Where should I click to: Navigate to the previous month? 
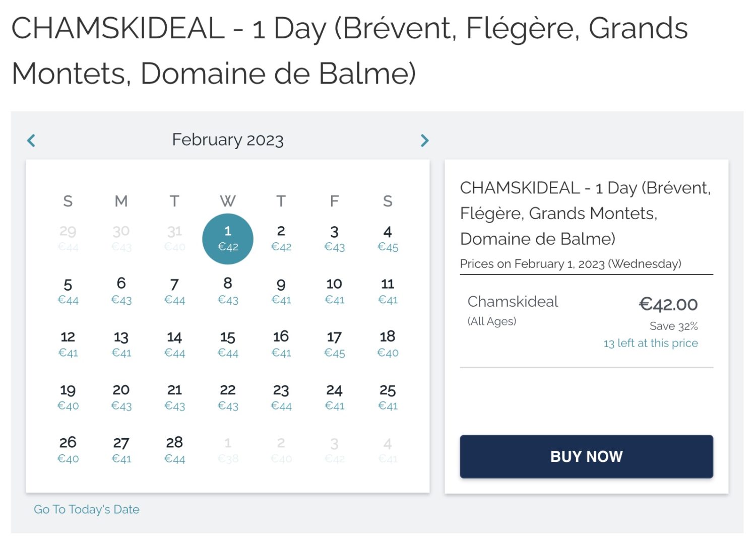point(31,140)
